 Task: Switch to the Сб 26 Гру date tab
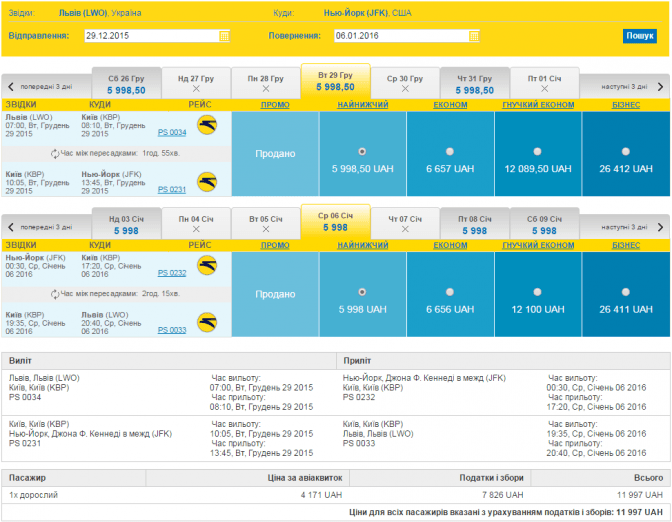tap(126, 84)
